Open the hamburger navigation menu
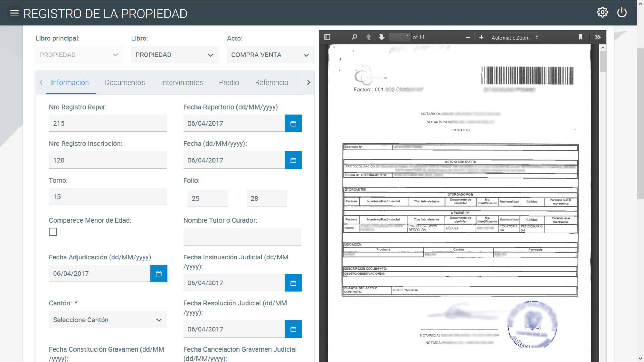 [x=14, y=13]
